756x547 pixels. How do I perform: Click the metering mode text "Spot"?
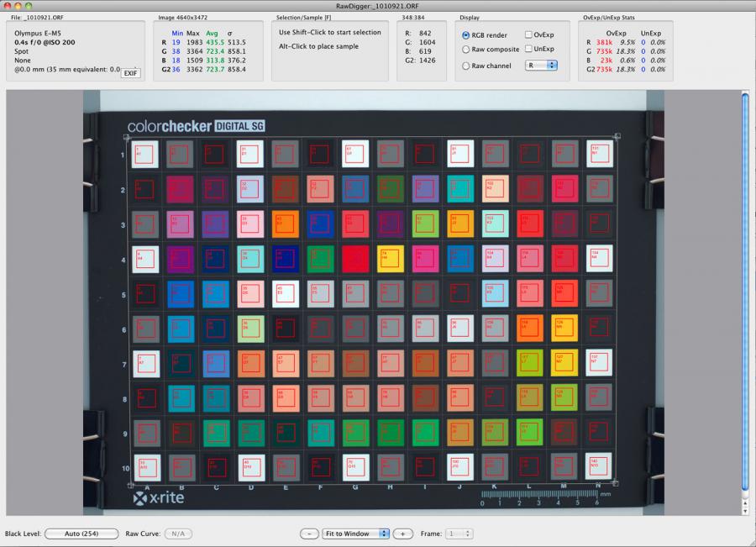pos(21,51)
